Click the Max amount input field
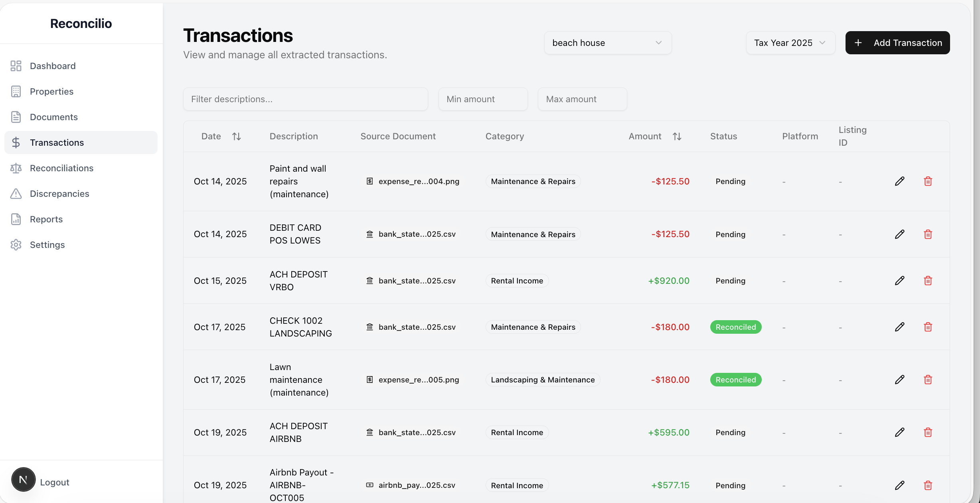The height and width of the screenshot is (503, 980). 582,99
